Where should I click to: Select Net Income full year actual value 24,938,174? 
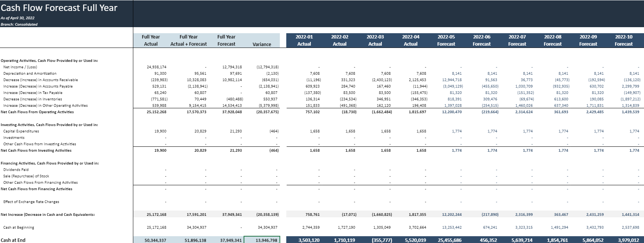coord(156,67)
